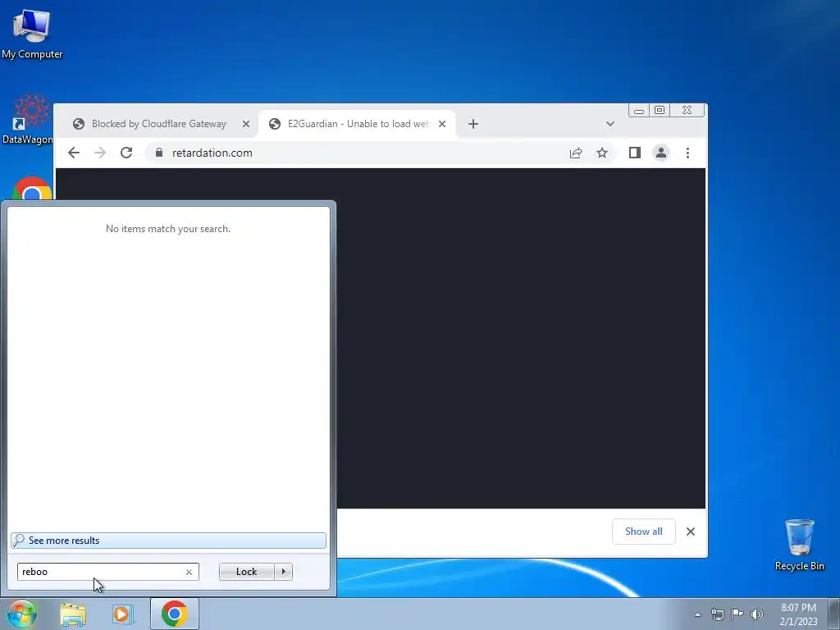Open DataWagon desktop shortcut

[x=28, y=121]
